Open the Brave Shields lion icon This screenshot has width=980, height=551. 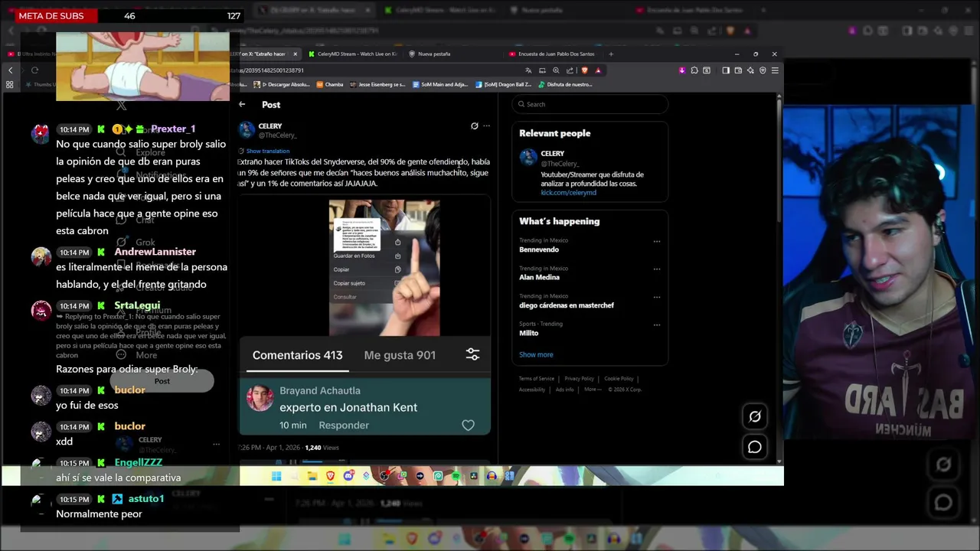(x=584, y=70)
